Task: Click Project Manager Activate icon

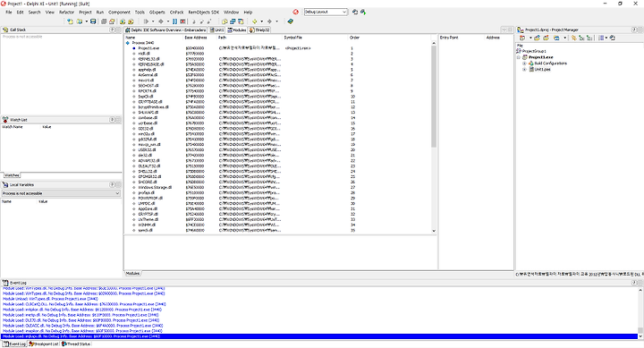Action: pos(522,38)
